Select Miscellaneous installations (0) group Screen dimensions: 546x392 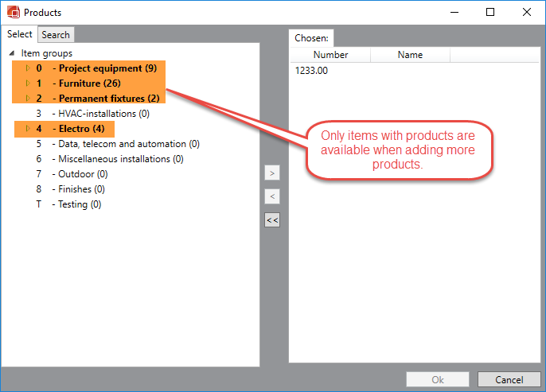click(118, 159)
